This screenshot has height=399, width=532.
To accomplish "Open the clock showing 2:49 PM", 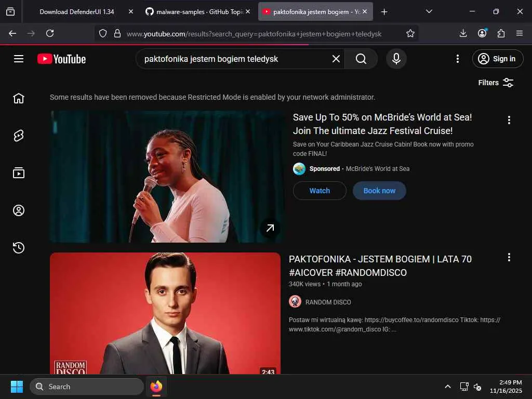I will coord(506,387).
